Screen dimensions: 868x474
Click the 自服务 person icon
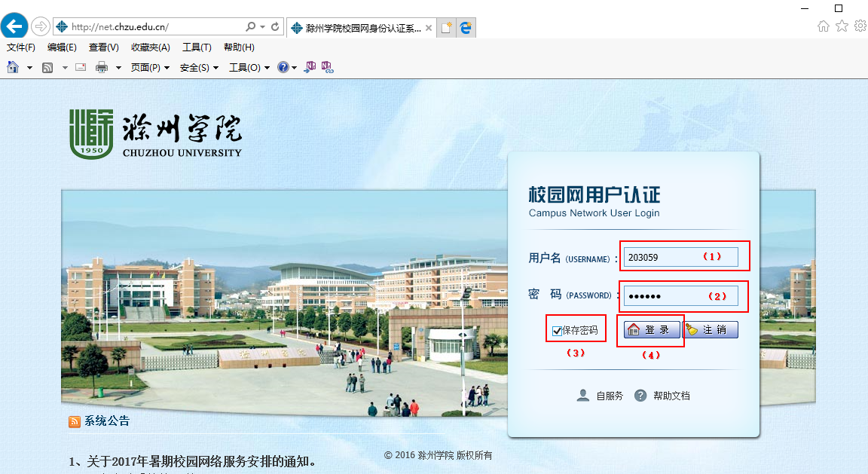[583, 396]
